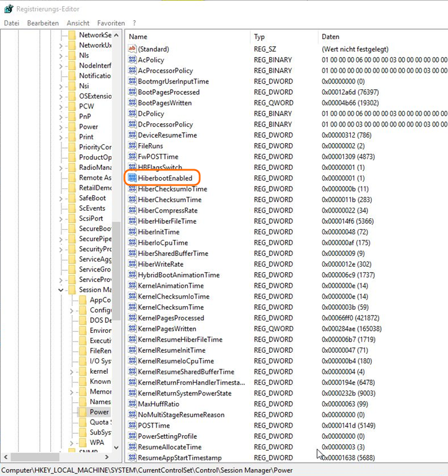Open the Bearbeiten menu
The height and width of the screenshot is (476, 448).
[43, 23]
